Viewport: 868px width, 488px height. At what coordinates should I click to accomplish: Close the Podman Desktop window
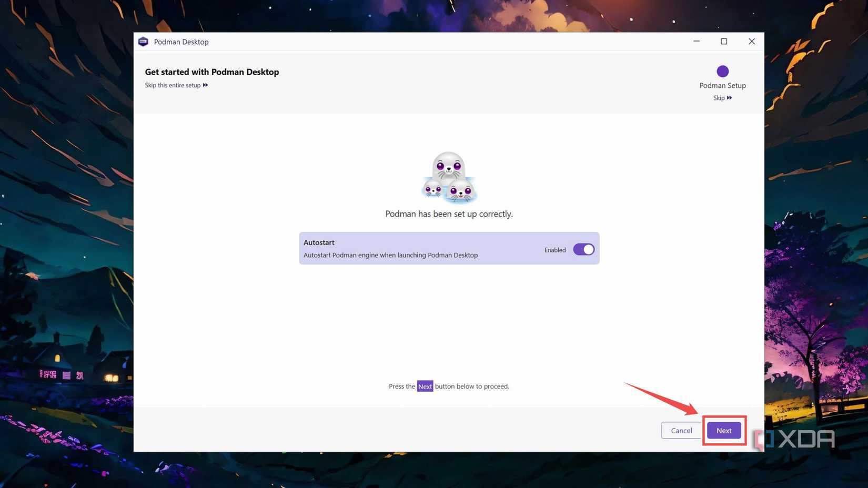(751, 41)
